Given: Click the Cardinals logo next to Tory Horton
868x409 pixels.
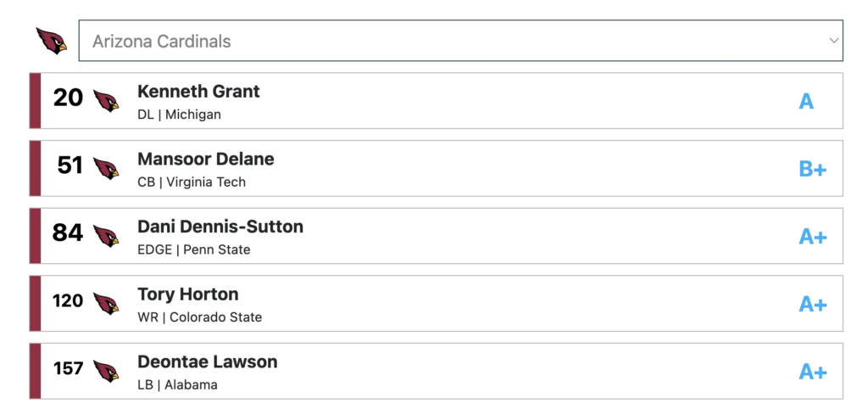Looking at the screenshot, I should point(106,304).
